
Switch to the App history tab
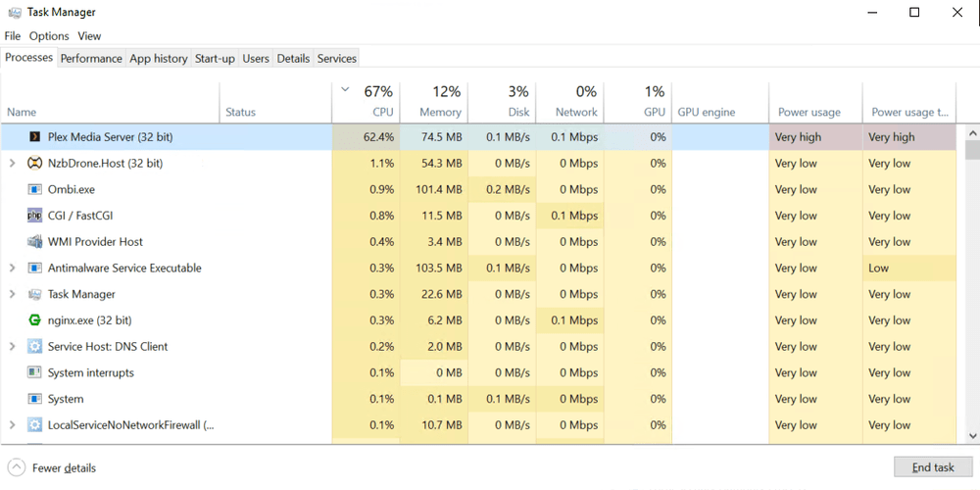pos(158,58)
